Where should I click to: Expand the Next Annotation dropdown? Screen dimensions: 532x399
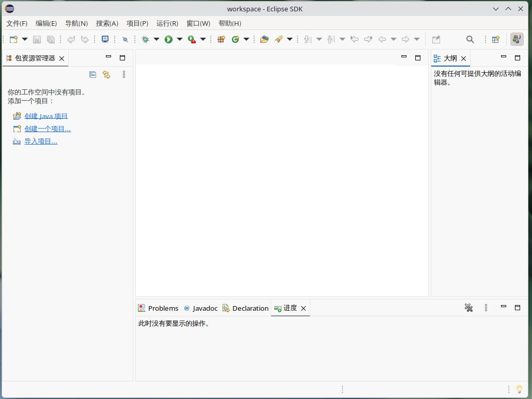coord(319,39)
